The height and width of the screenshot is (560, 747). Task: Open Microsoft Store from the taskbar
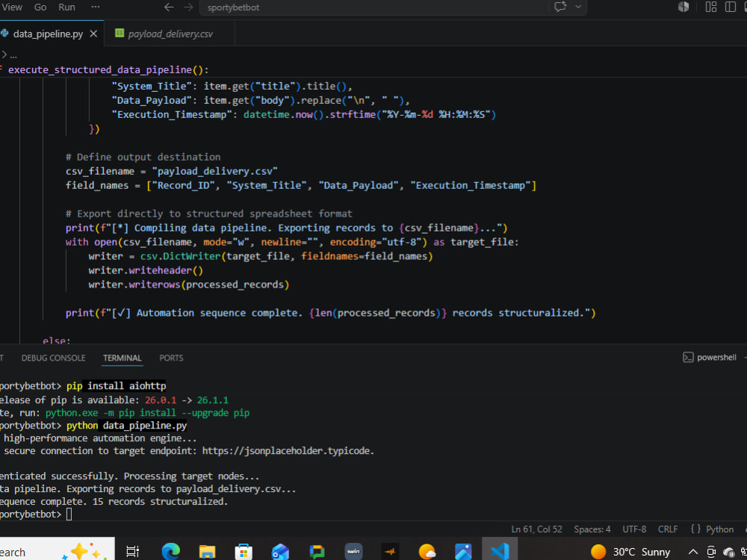point(244,552)
